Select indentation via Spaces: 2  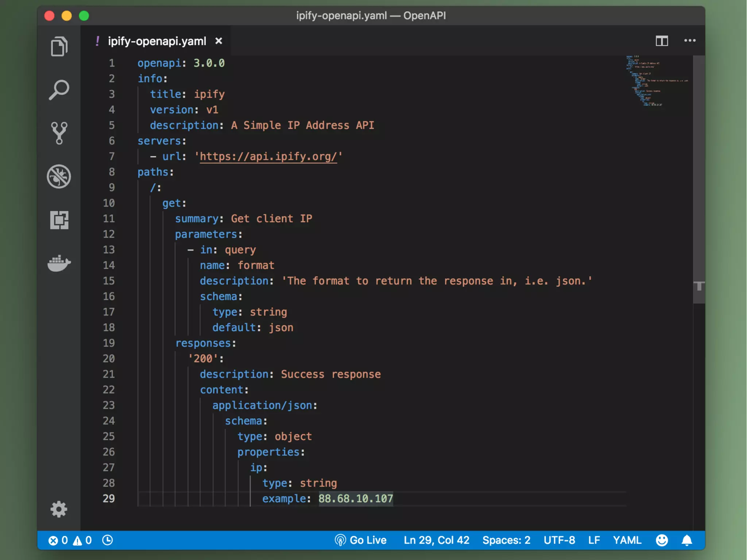[506, 540]
